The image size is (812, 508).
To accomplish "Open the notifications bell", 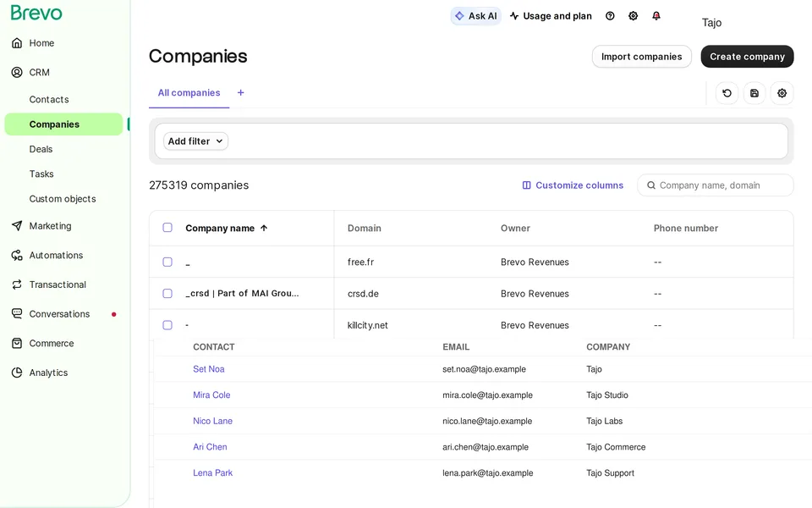I will tap(656, 16).
